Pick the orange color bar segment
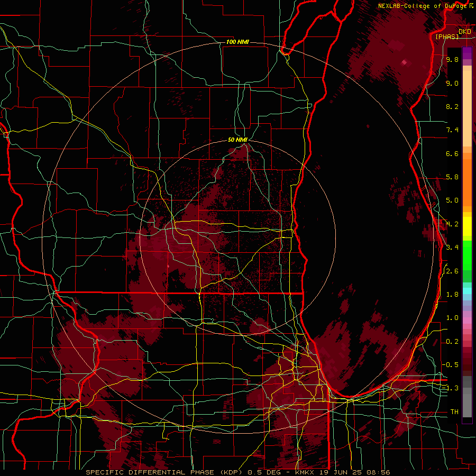Viewport: 476px width, 476px height. tap(467, 183)
